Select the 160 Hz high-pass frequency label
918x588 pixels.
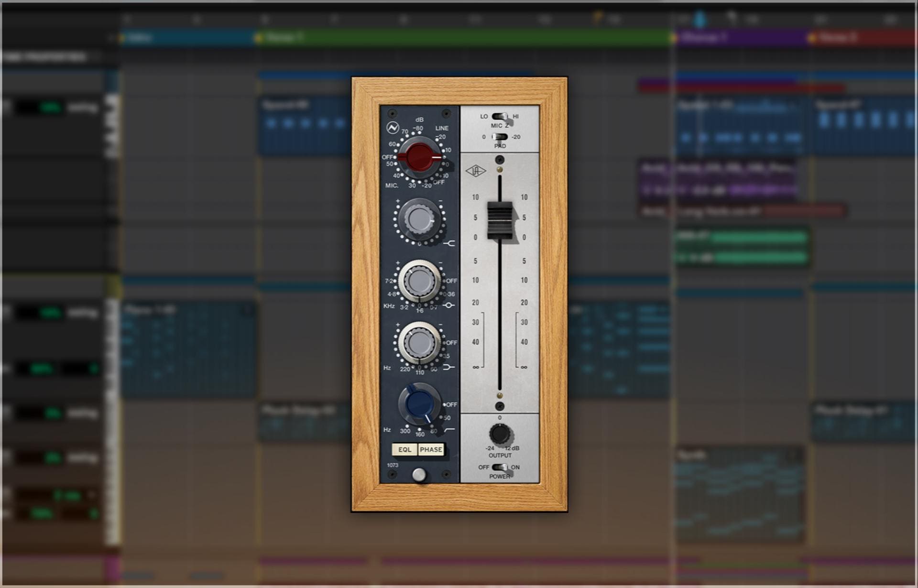point(420,435)
